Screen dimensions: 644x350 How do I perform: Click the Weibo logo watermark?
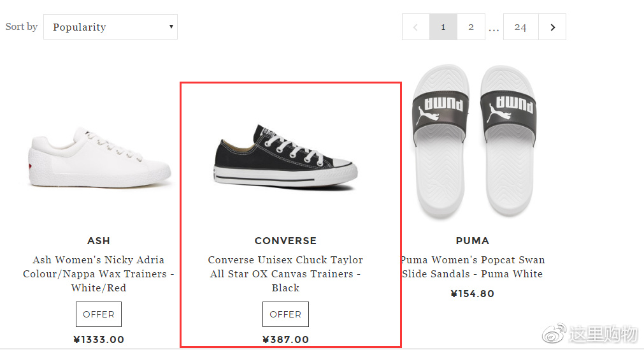tap(554, 333)
